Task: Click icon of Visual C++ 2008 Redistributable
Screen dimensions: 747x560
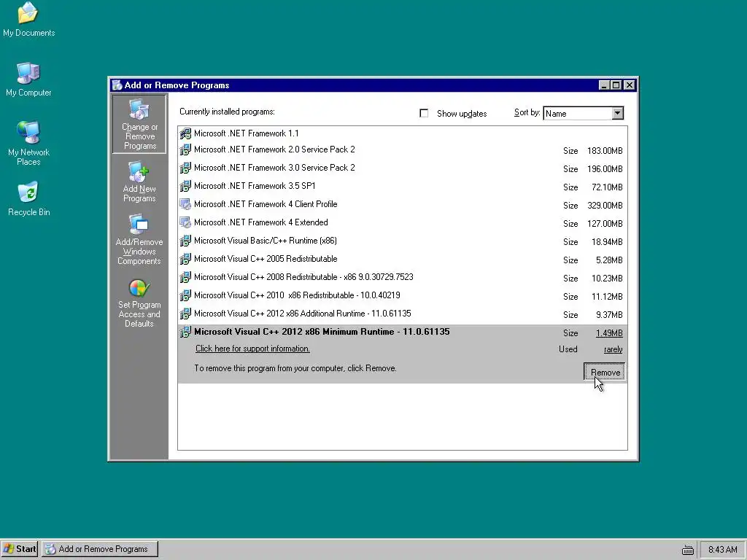Action: click(185, 277)
